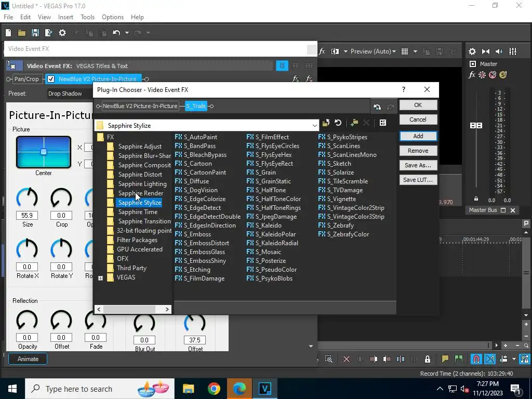
Task: Toggle split screen view icon in preview
Action: [335, 51]
